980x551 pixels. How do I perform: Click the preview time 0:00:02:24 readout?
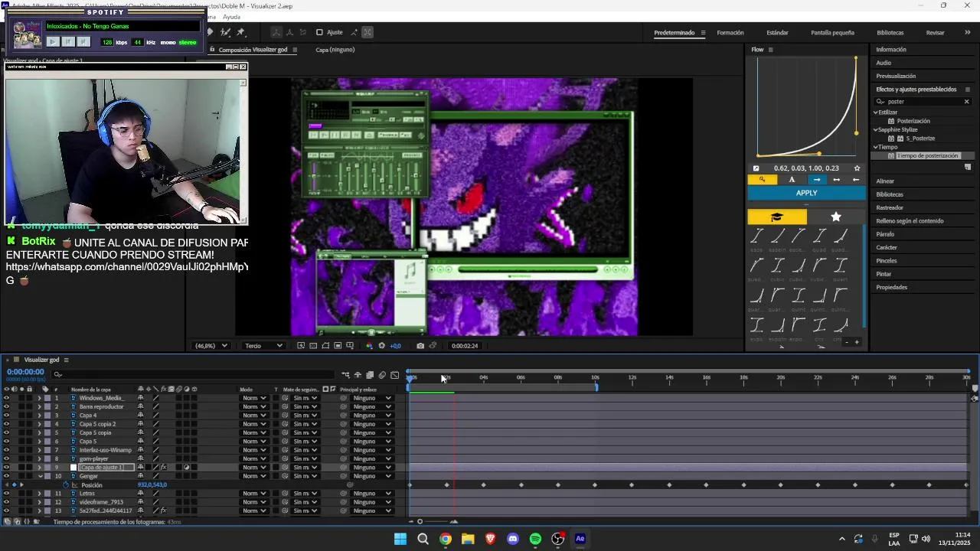[465, 346]
